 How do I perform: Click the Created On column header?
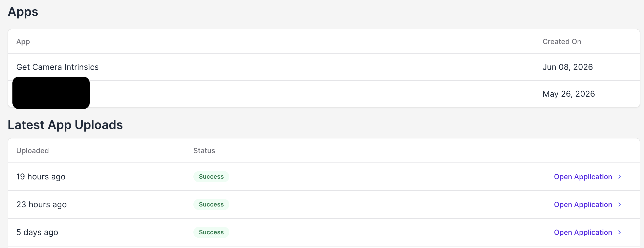point(562,42)
